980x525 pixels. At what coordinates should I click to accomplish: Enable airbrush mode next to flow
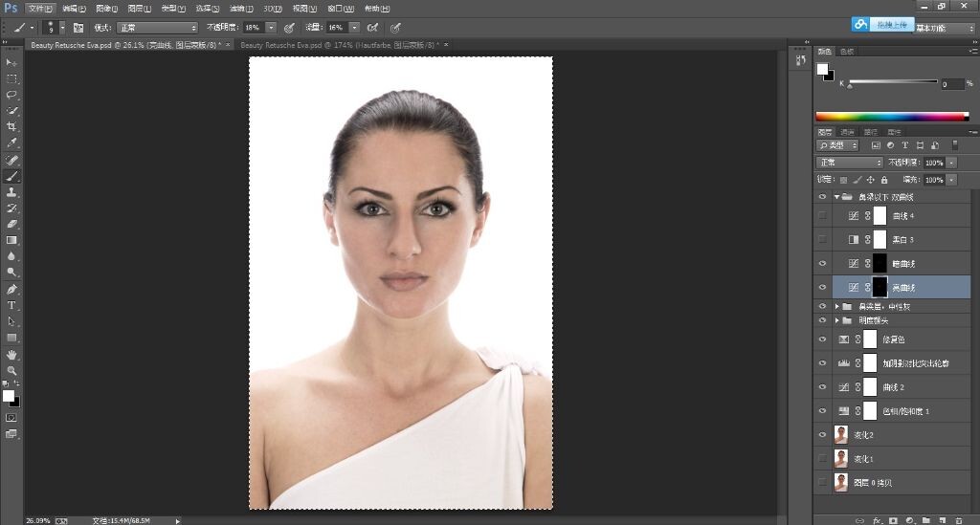(372, 28)
